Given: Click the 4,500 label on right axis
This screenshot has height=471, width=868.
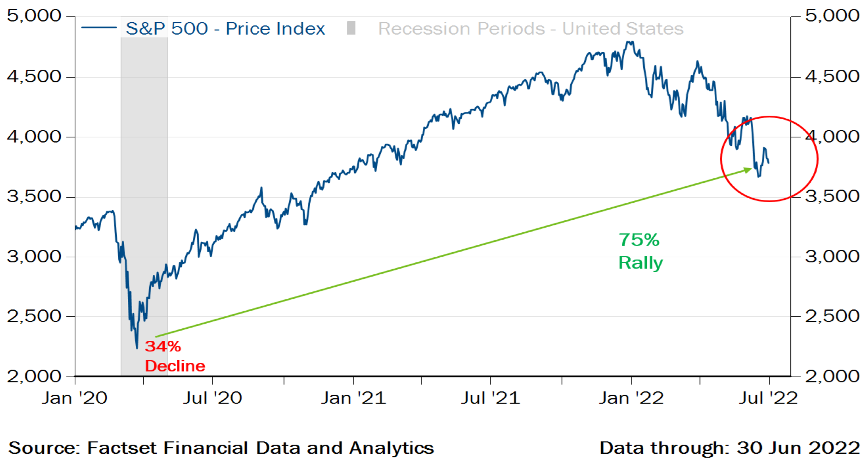Looking at the screenshot, I should point(832,77).
